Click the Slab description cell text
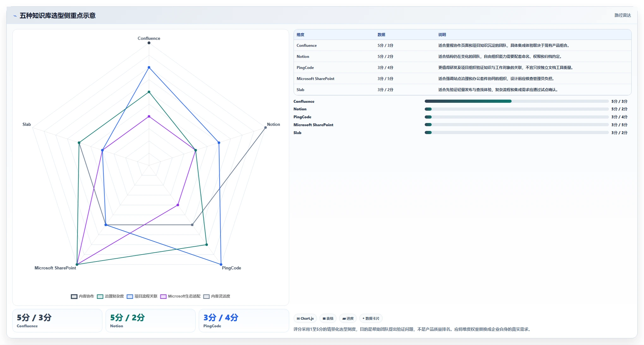This screenshot has height=345, width=644. point(499,90)
